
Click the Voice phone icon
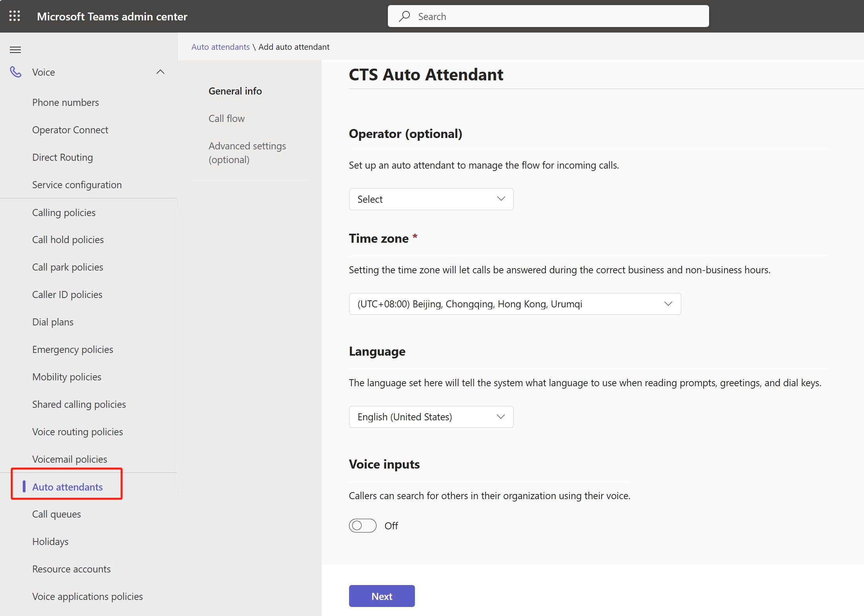(x=16, y=72)
